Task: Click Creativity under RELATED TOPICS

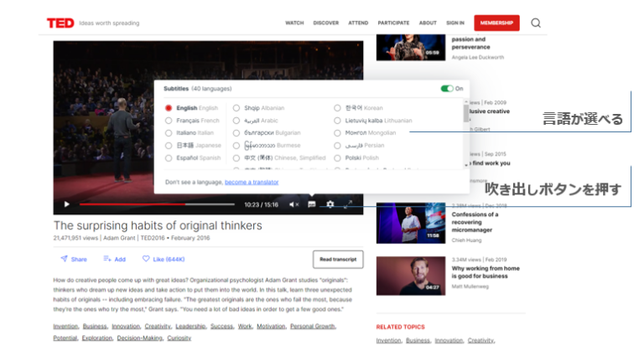Action: coord(481,341)
